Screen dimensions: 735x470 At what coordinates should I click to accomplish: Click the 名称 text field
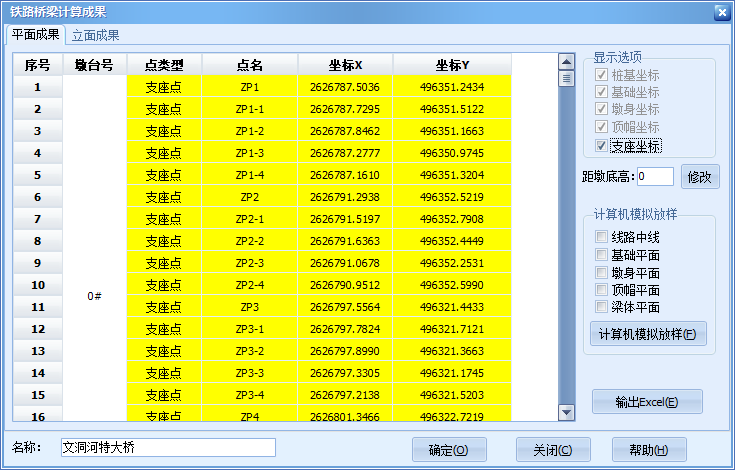click(x=167, y=447)
